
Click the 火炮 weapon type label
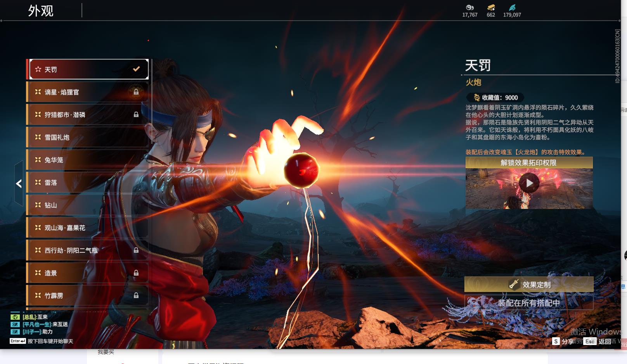[x=473, y=82]
